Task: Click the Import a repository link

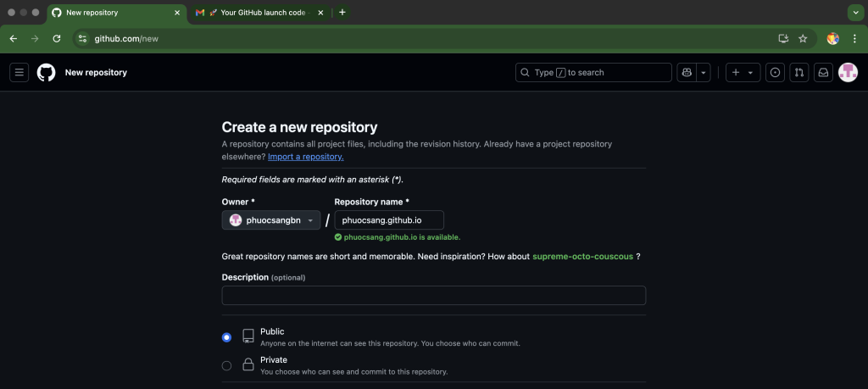Action: point(305,157)
